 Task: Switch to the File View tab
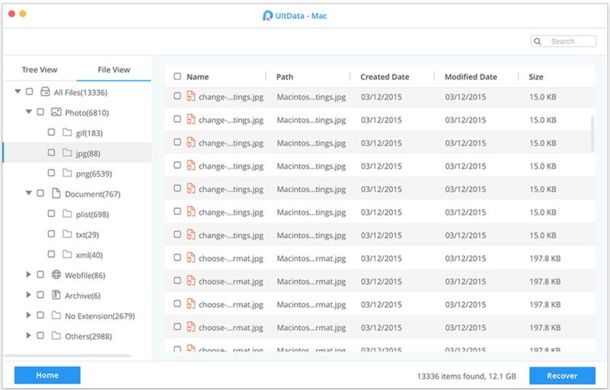[114, 70]
